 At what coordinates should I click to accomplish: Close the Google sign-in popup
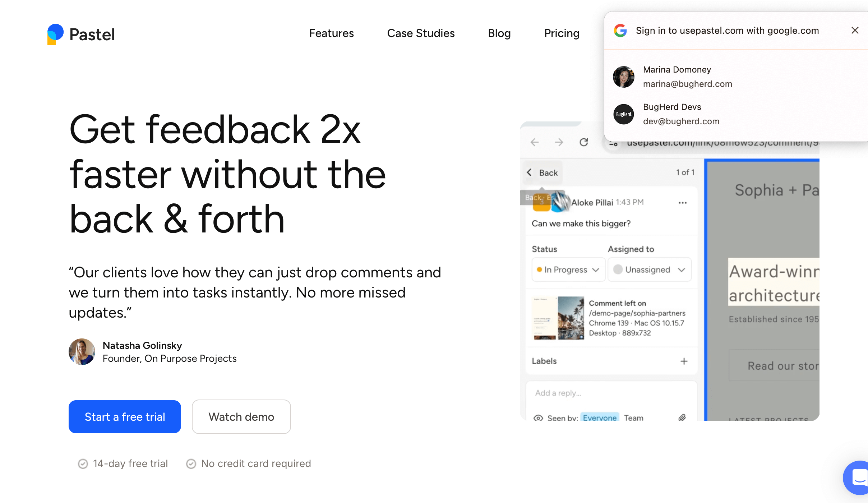855,31
